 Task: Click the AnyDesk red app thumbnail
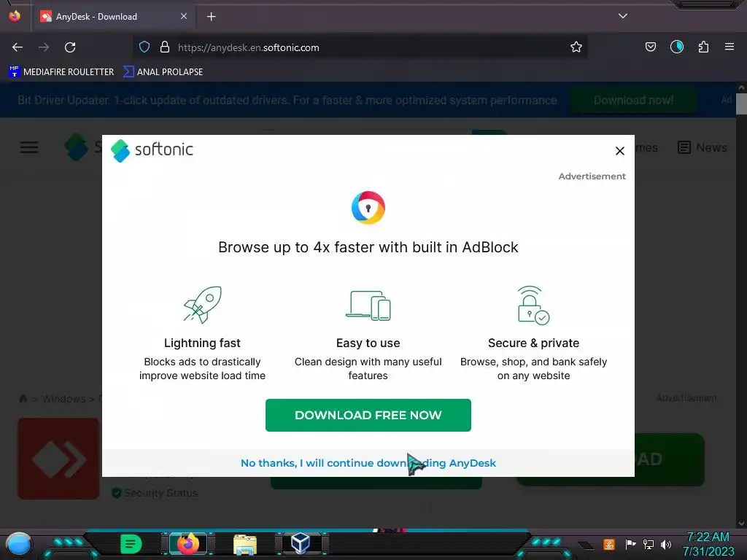click(58, 459)
